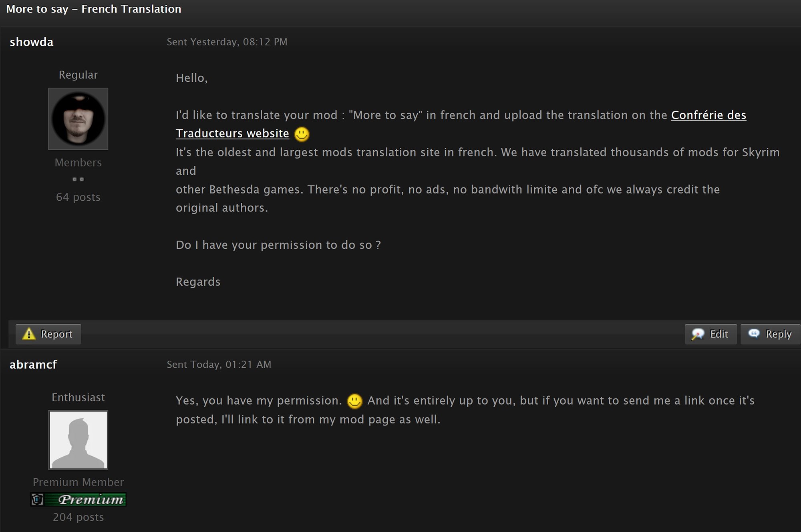Click the "Regular" rank label
The width and height of the screenshot is (801, 532).
[x=78, y=75]
